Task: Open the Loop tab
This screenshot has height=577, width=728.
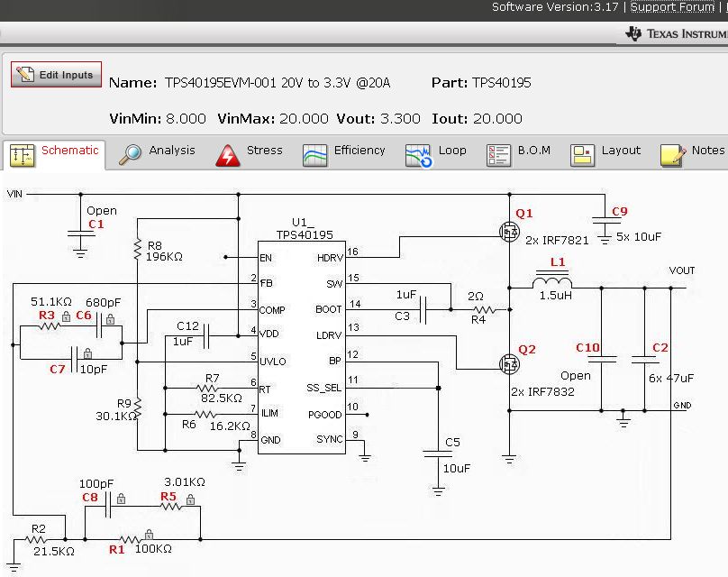Action: click(x=435, y=155)
